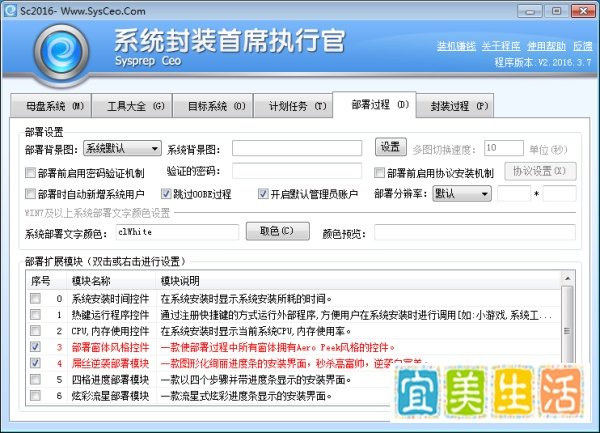Click the 协议设置 (X) button
The height and width of the screenshot is (433, 600).
click(x=540, y=171)
